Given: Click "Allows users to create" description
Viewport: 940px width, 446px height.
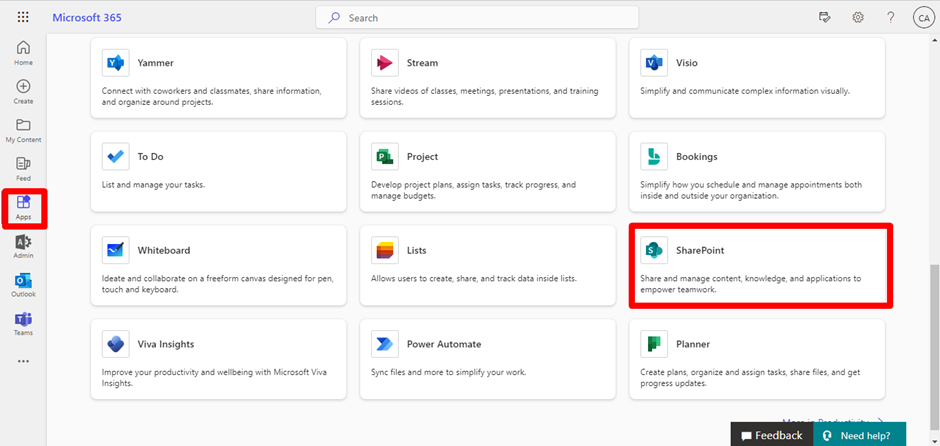Looking at the screenshot, I should click(x=474, y=279).
